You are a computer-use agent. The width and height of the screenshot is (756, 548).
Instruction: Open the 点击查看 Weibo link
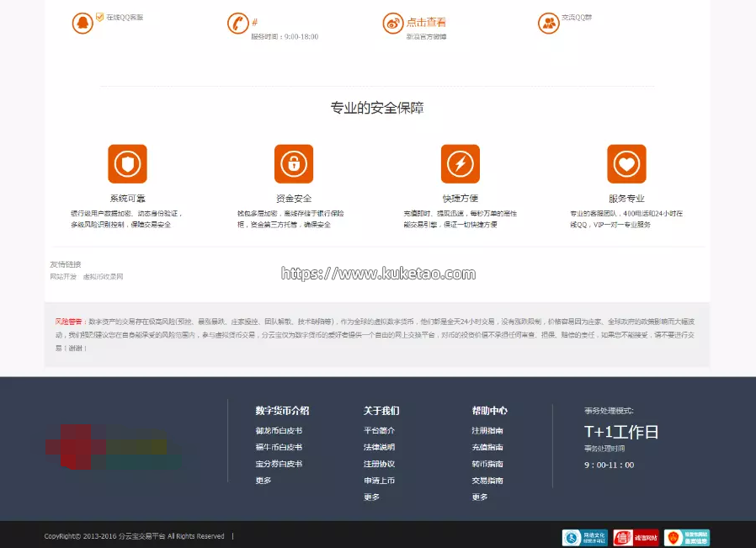click(x=426, y=22)
